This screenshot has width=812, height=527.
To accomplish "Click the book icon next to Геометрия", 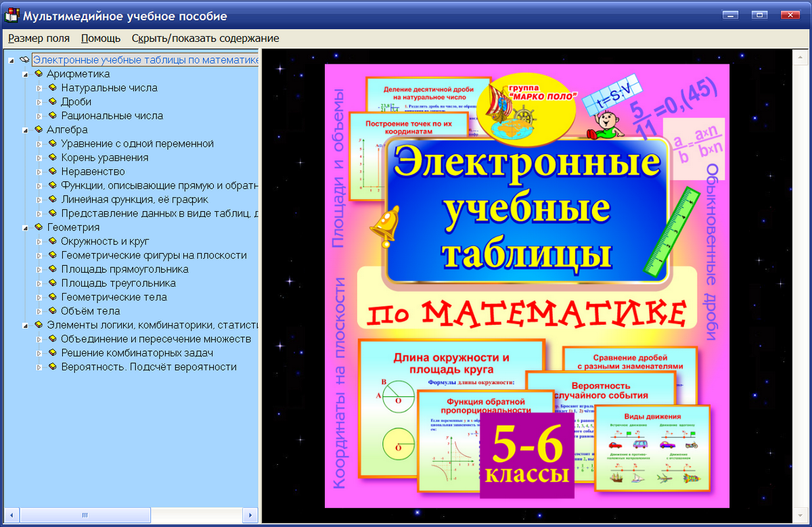I will [39, 227].
